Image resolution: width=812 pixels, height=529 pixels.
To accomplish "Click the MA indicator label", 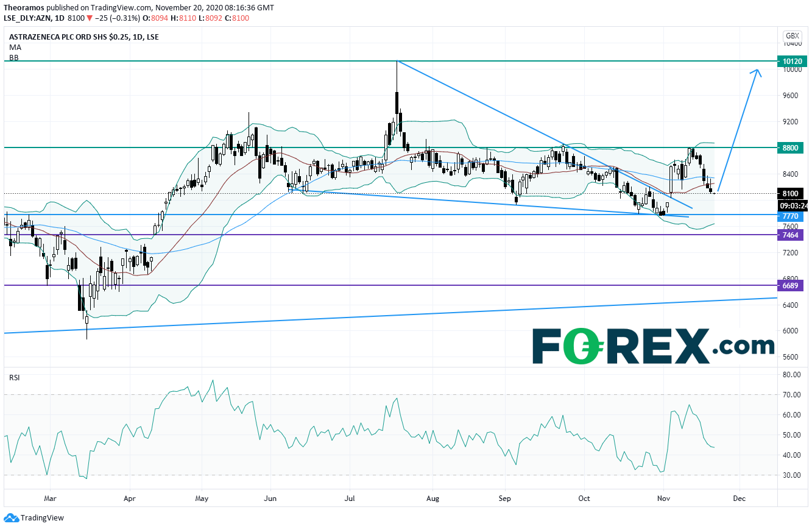I will tap(13, 47).
